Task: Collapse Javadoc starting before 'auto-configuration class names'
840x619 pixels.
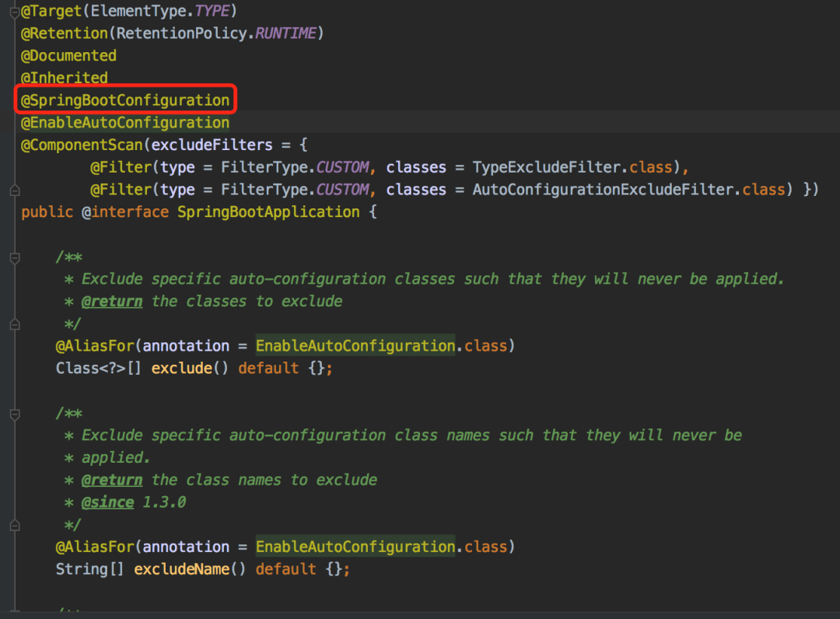Action: [x=15, y=414]
